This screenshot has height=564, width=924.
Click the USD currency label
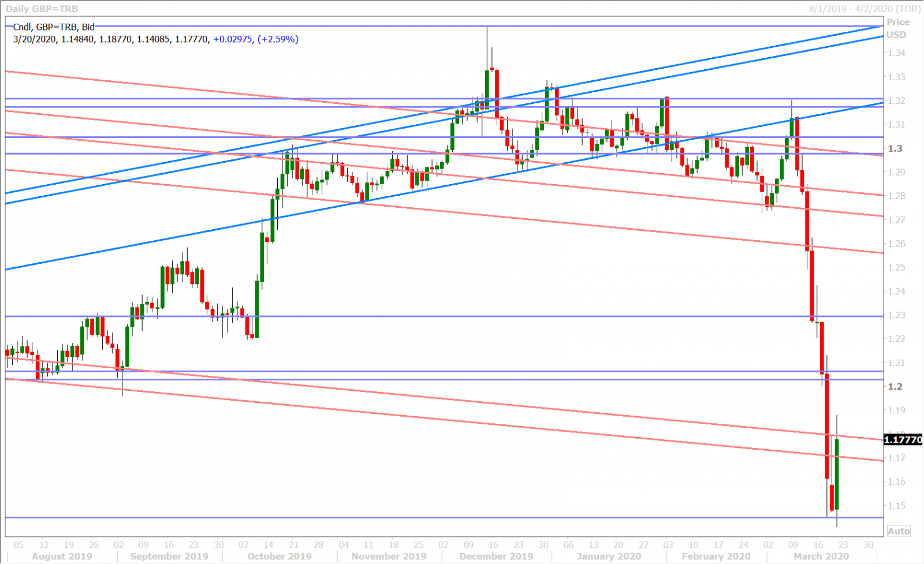click(x=896, y=35)
